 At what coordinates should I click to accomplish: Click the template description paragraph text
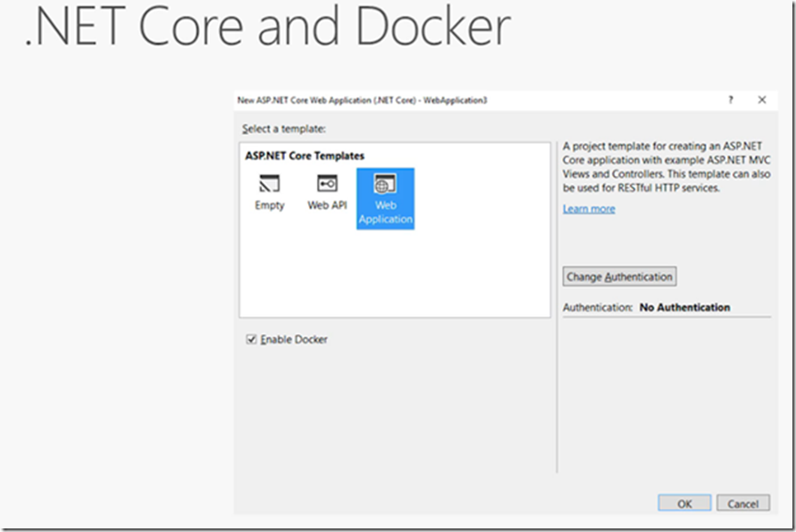click(666, 167)
